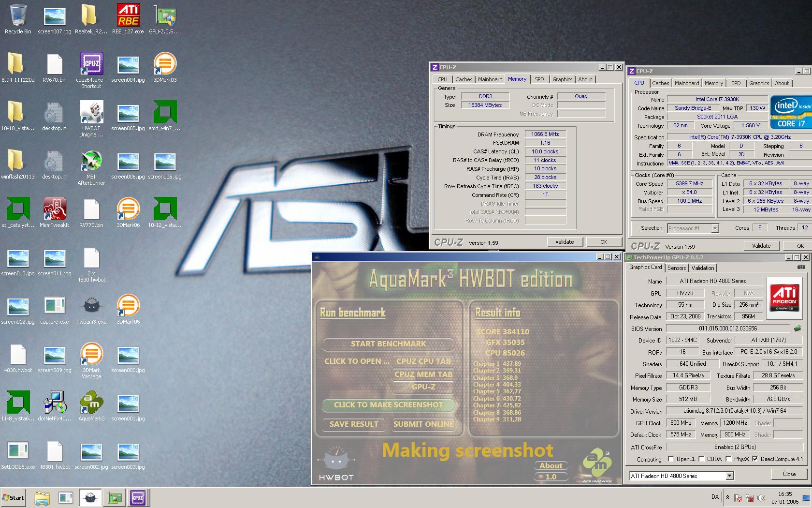Open Graphics tab in right CPU-Z window

tap(759, 83)
